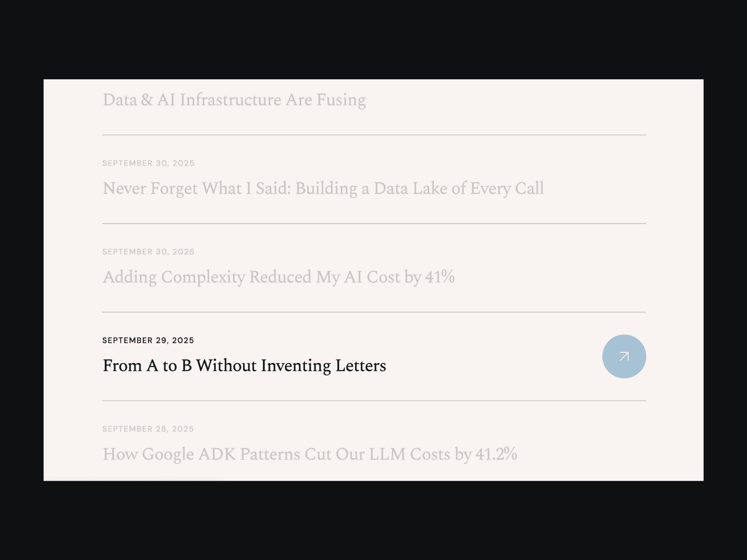This screenshot has height=560, width=747.
Task: Open 'From A to B Without Inventing Letters'
Action: coord(244,365)
